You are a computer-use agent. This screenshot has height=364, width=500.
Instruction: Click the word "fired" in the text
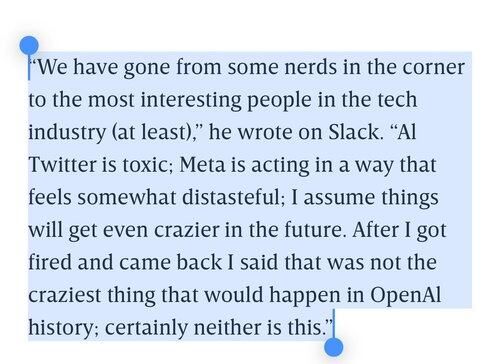click(50, 262)
